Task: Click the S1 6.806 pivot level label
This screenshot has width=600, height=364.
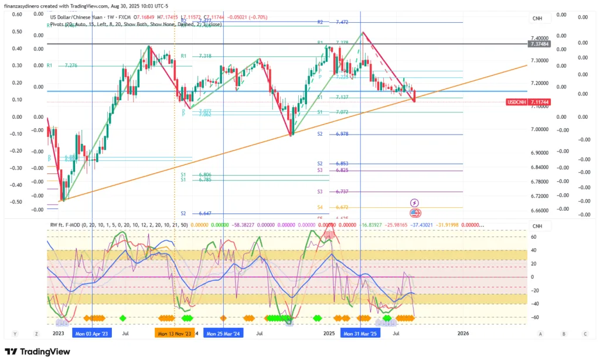Action: point(196,175)
